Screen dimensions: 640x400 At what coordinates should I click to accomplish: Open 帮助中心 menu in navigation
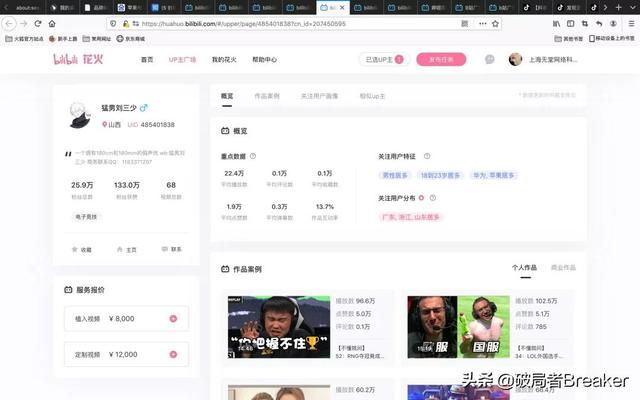click(265, 59)
